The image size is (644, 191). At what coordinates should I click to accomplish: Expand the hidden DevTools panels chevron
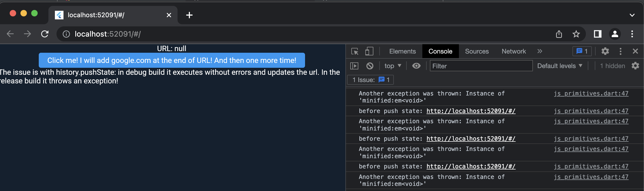(540, 51)
